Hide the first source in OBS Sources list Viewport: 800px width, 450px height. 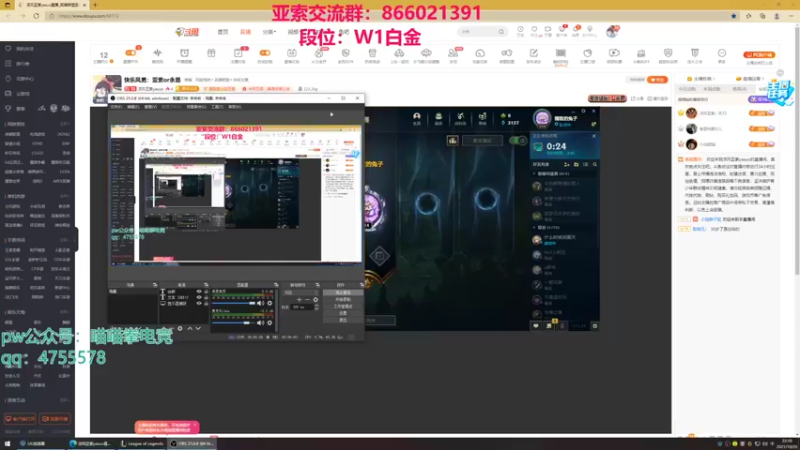pyautogui.click(x=199, y=291)
